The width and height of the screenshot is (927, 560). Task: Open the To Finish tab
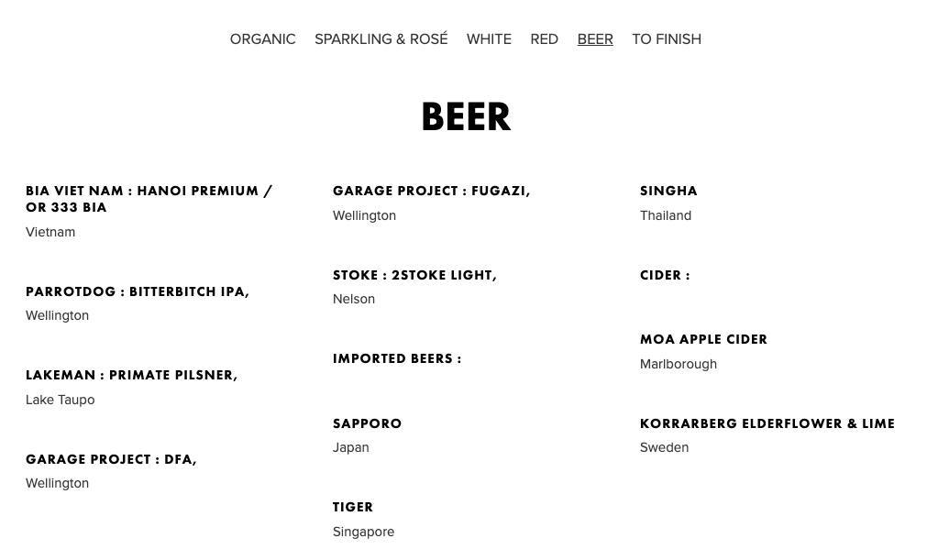pos(667,39)
